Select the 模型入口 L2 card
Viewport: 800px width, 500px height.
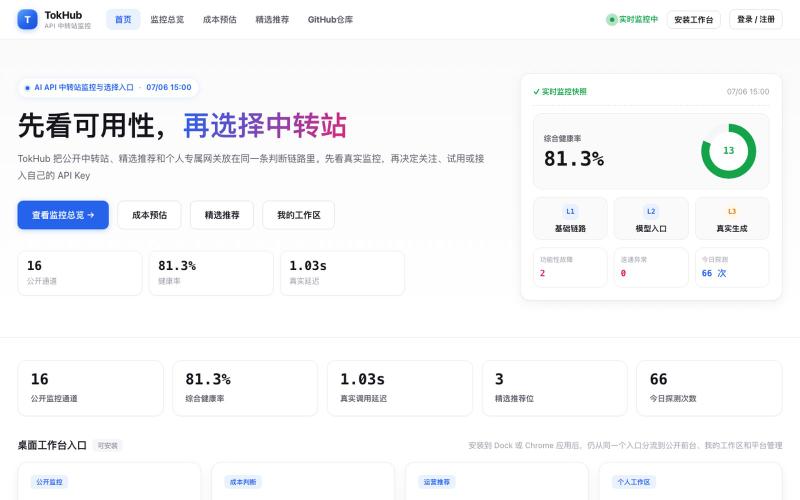(x=651, y=218)
